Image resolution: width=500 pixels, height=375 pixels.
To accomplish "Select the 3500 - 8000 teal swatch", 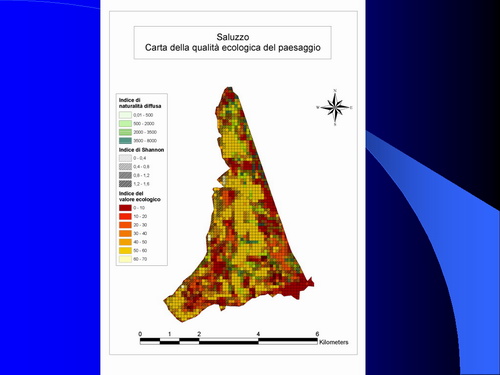I will click(125, 141).
